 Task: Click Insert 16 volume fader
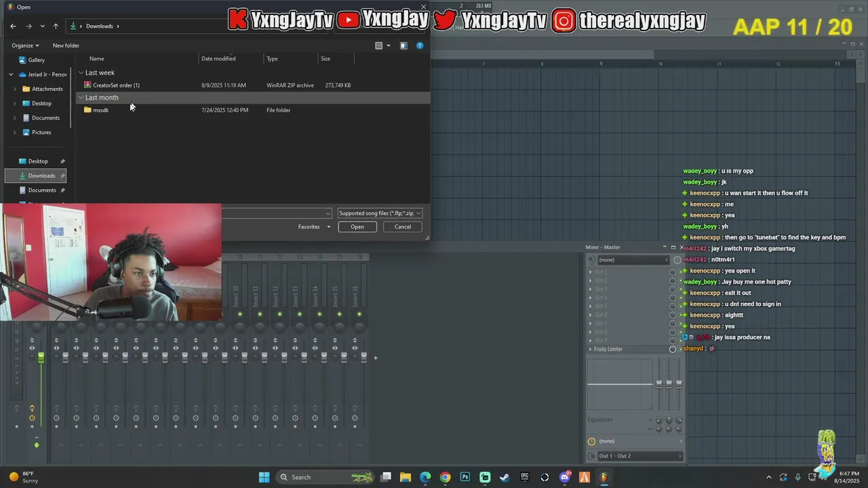[363, 357]
